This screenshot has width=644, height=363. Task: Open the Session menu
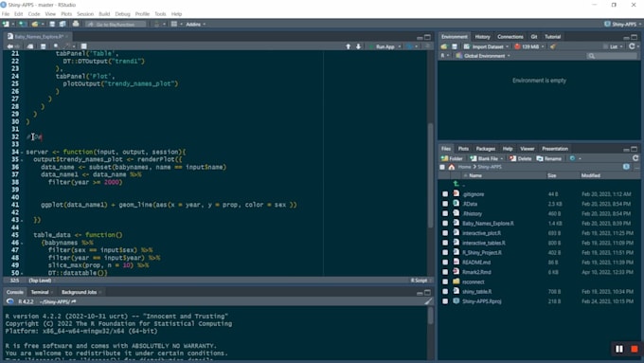(x=85, y=14)
